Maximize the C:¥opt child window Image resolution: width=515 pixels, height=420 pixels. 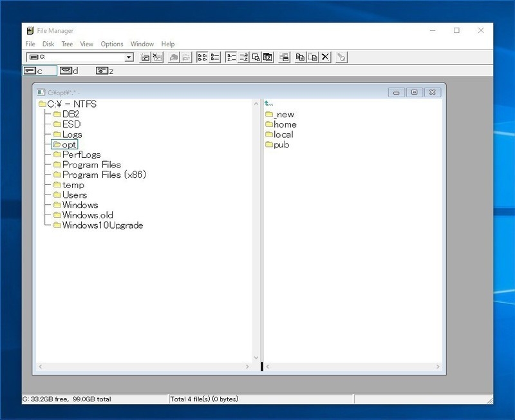[x=415, y=93]
